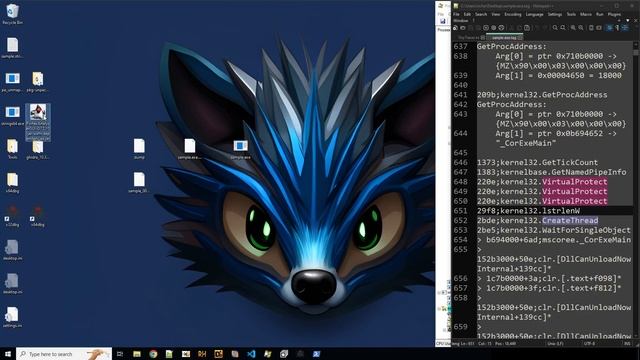The width and height of the screenshot is (640, 360).
Task: Open Visual Studio Code from the taskbar
Action: coord(251,354)
